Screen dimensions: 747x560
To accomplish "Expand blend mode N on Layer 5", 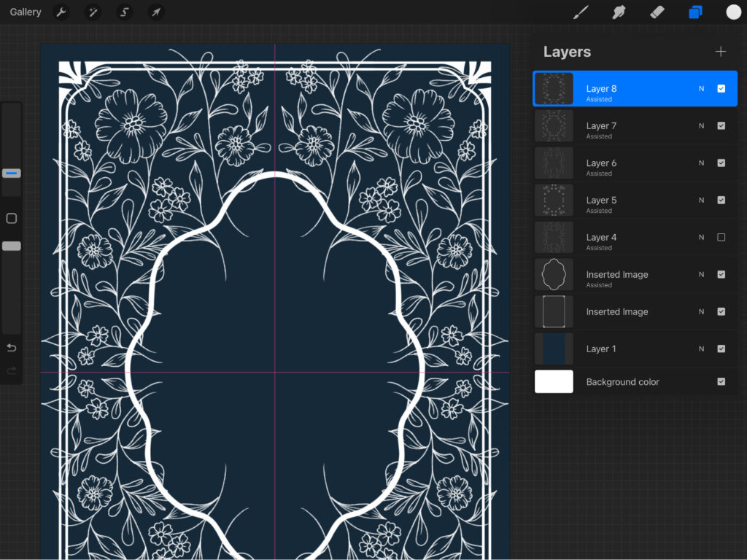I will pos(701,201).
